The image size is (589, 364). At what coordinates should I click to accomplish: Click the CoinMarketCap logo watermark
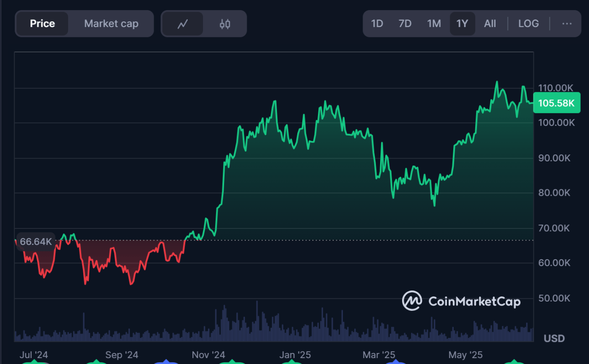pos(461,301)
